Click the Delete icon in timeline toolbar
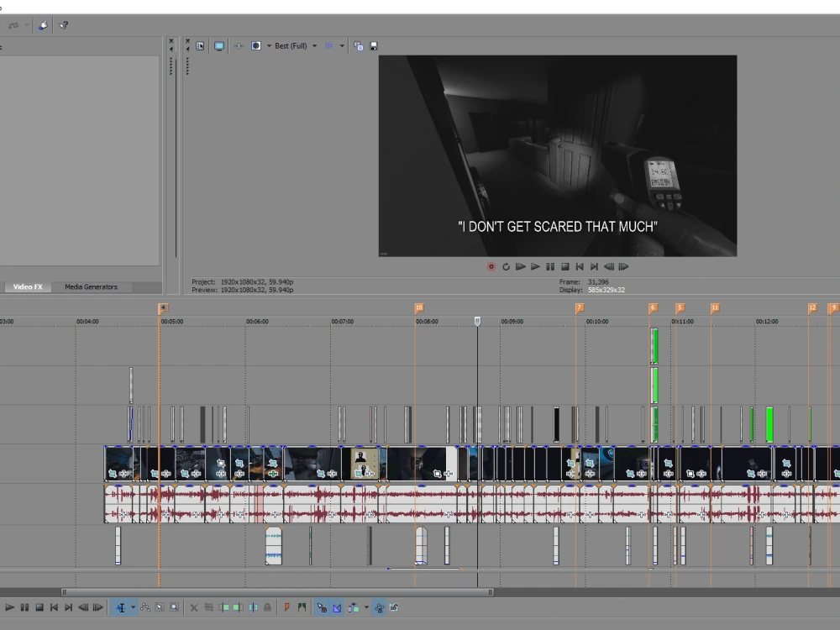840x630 pixels. (194, 607)
